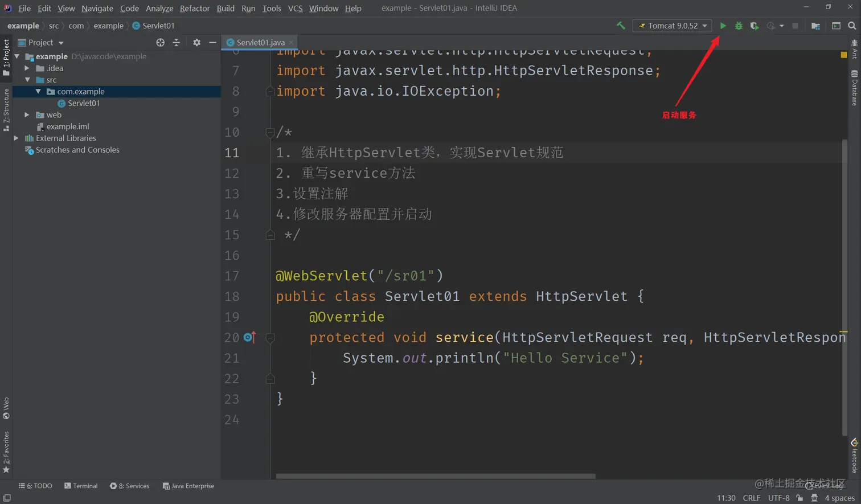861x504 pixels.
Task: Collapse the com.example package
Action: [x=38, y=91]
